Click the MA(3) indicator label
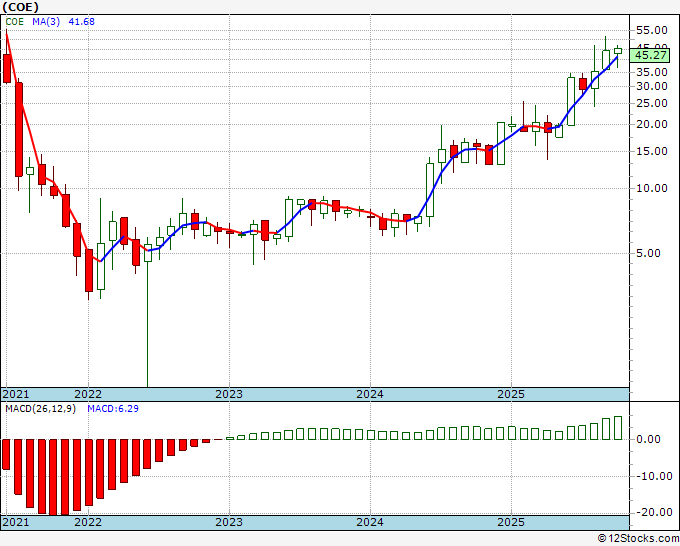This screenshot has width=680, height=546. click(46, 22)
